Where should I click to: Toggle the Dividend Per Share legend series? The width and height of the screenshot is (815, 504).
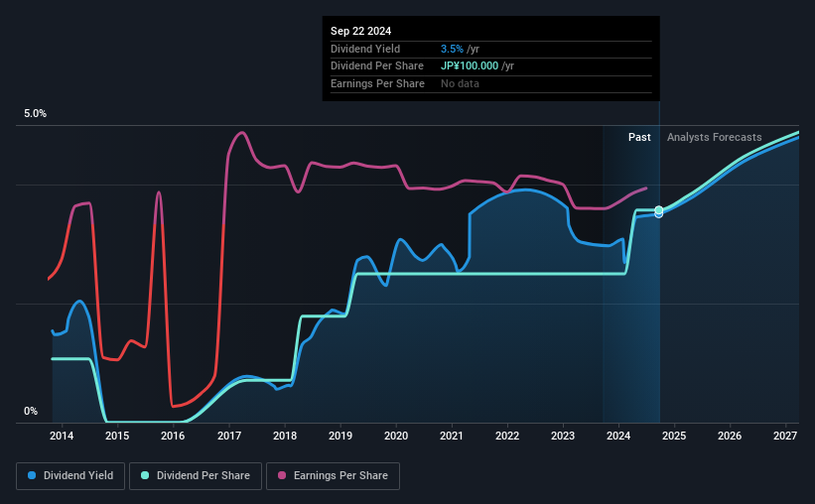[x=196, y=476]
